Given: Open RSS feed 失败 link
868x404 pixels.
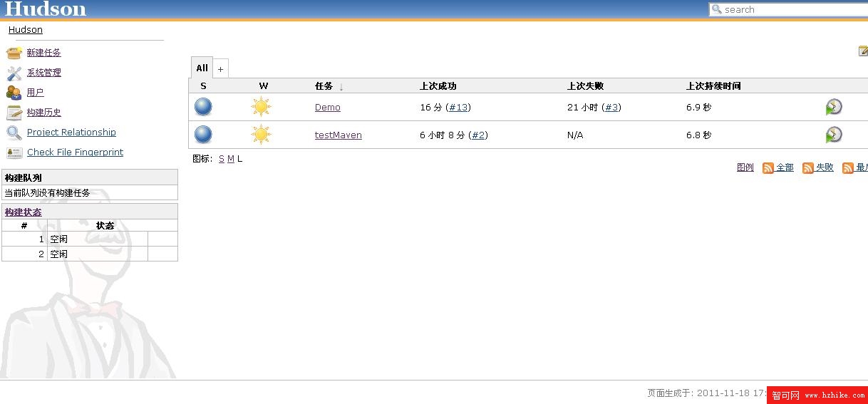Looking at the screenshot, I should click(825, 167).
